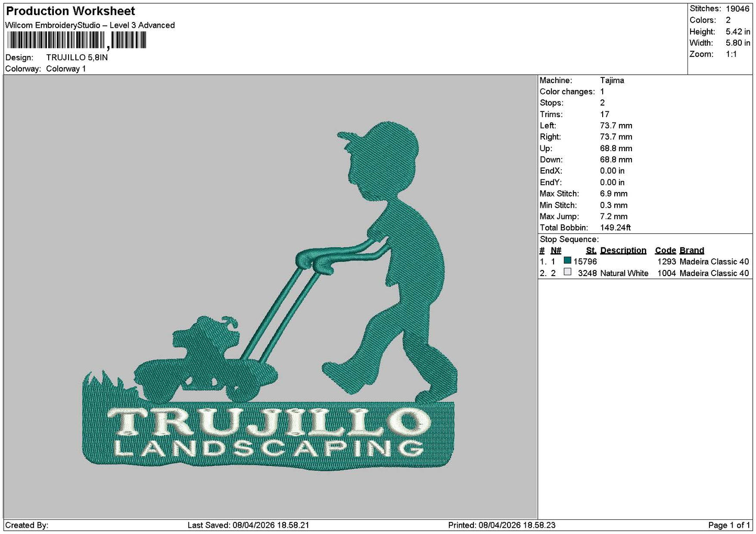Click the 'Down:' label

click(551, 160)
